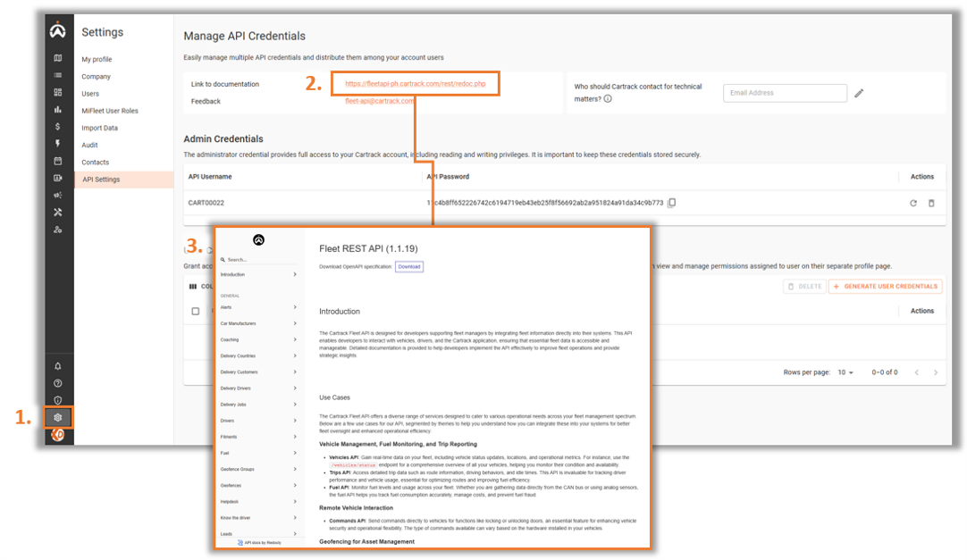This screenshot has height=560, width=967.
Task: Select API Settings menu item
Action: click(x=124, y=180)
